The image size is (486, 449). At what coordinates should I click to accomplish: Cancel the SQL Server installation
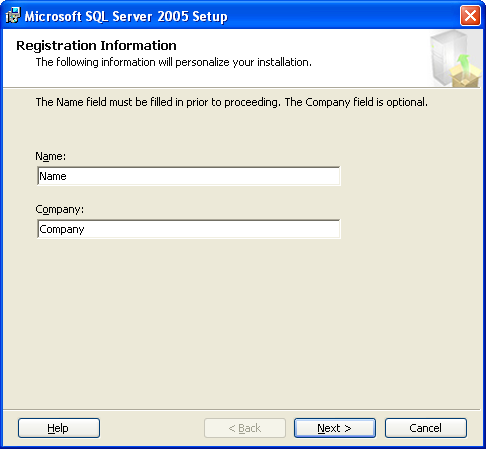(x=426, y=428)
